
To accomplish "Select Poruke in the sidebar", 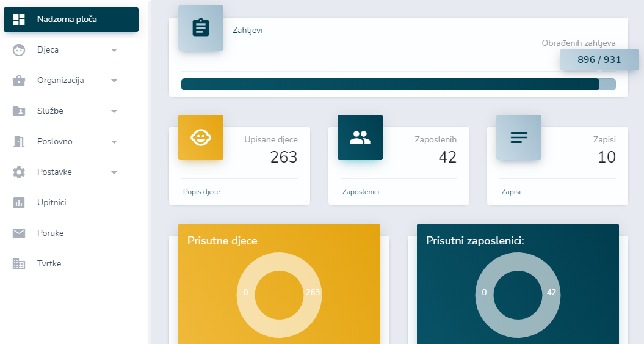I will (50, 233).
